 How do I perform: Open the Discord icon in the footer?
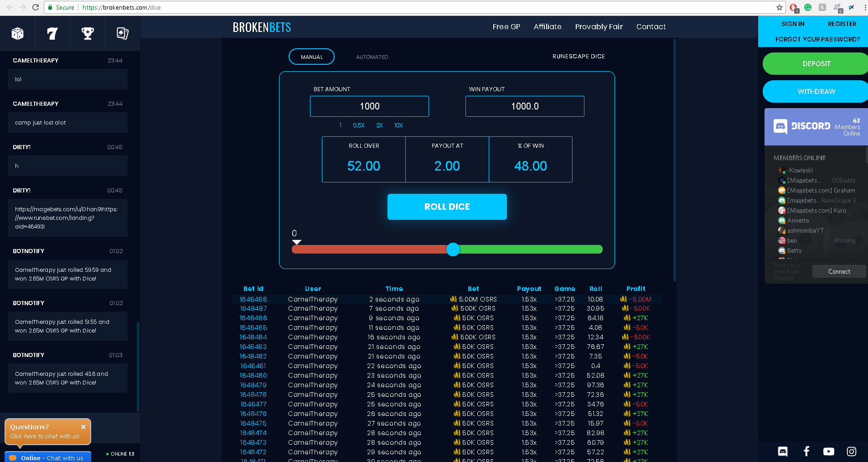pyautogui.click(x=783, y=452)
